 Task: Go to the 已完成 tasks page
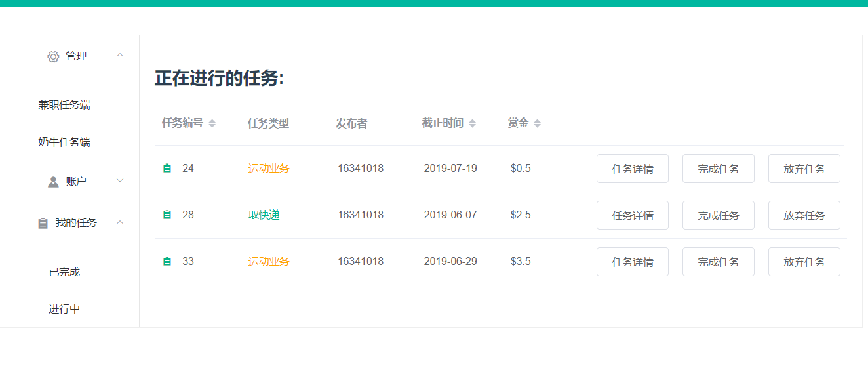[64, 272]
